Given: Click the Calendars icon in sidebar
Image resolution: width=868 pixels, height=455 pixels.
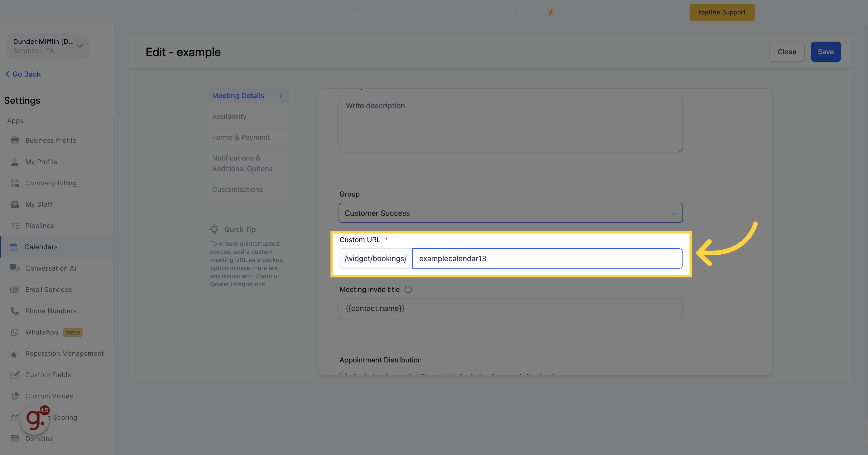Looking at the screenshot, I should 14,246.
